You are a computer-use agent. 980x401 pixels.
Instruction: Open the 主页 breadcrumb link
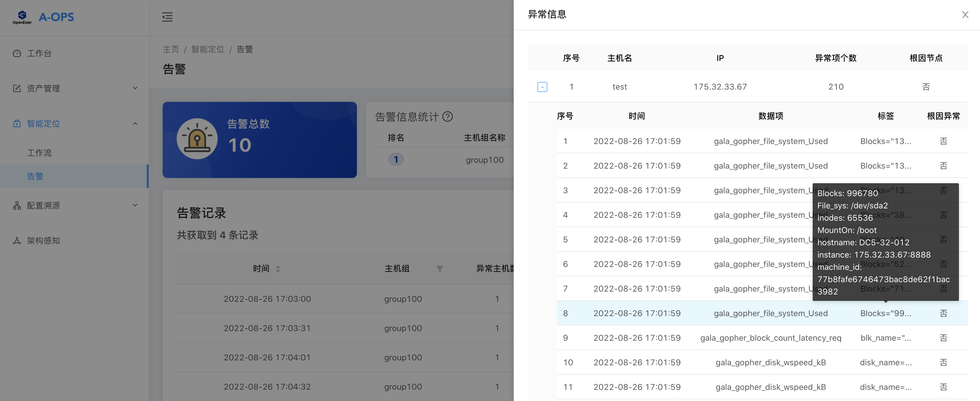coord(171,49)
